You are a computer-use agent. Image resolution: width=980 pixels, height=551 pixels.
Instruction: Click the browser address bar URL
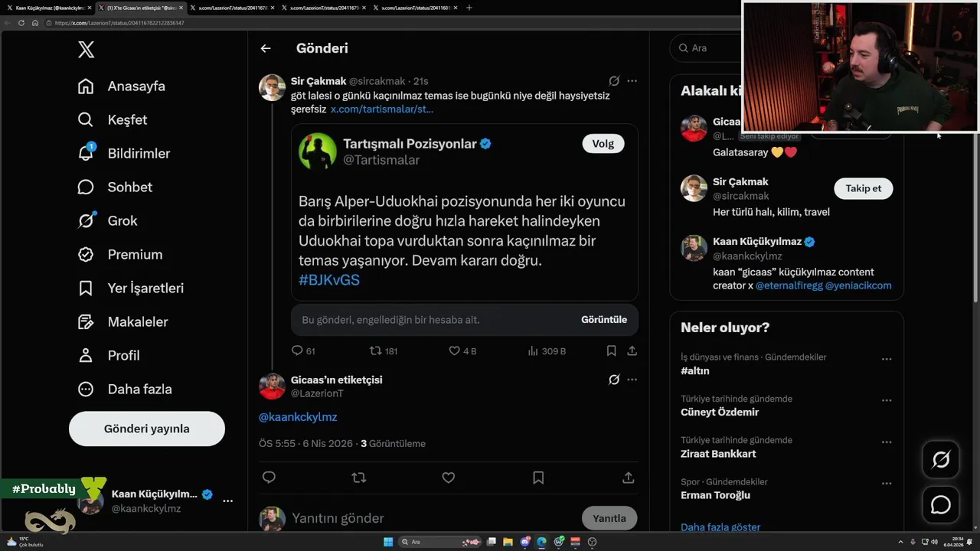pyautogui.click(x=120, y=23)
